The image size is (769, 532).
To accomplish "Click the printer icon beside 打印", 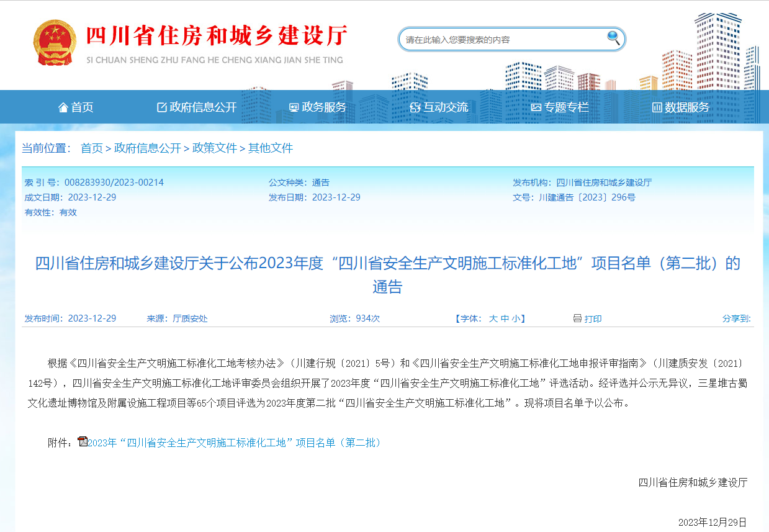I will [577, 318].
